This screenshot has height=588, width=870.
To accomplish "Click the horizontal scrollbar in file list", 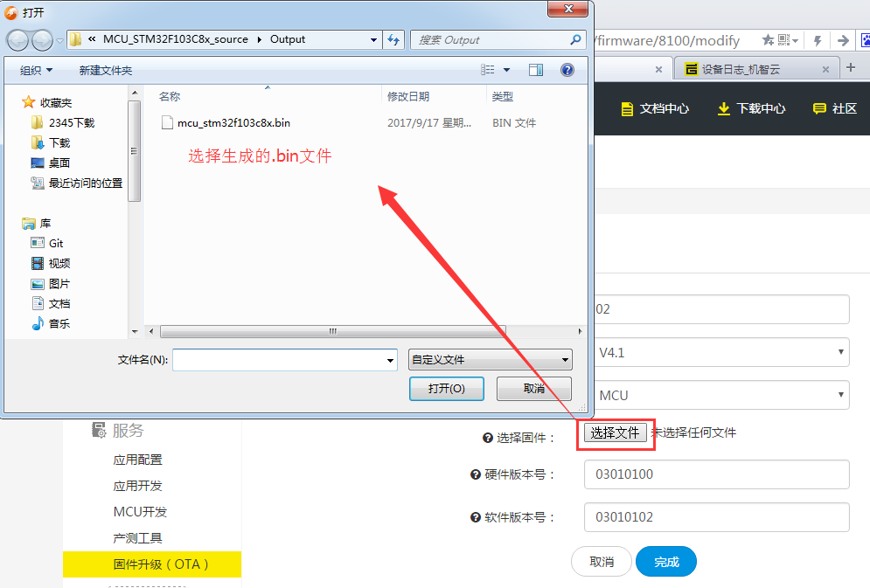I will [332, 331].
